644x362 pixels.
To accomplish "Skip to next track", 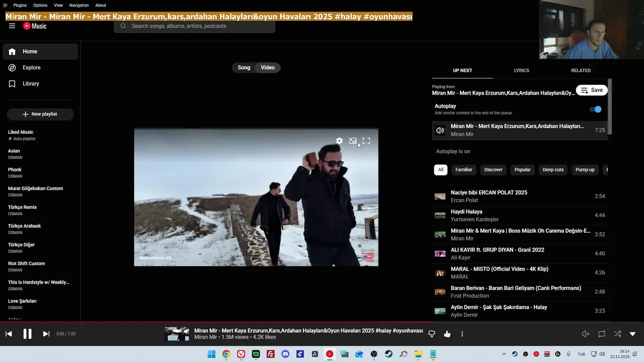I will click(x=46, y=334).
